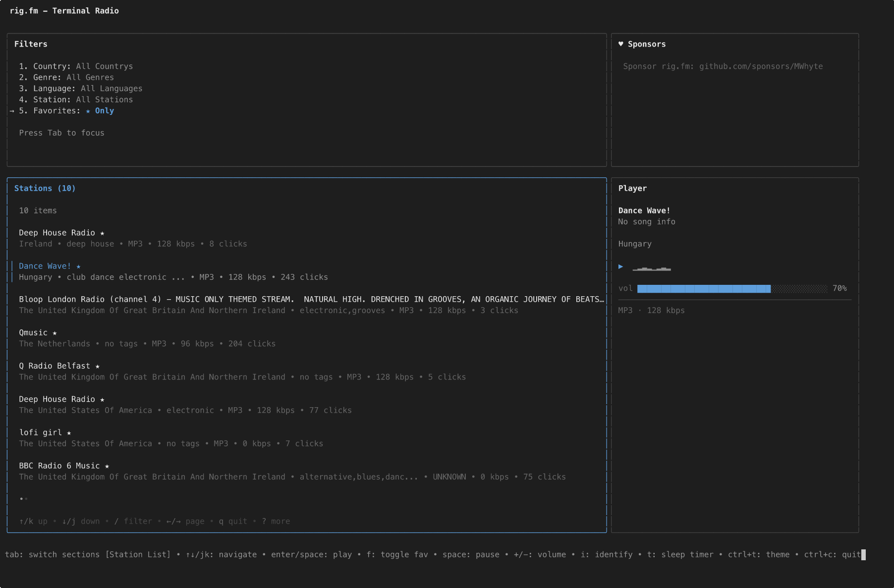This screenshot has height=588, width=894.
Task: Select Deep House Radio with 77 clicks
Action: (57, 399)
